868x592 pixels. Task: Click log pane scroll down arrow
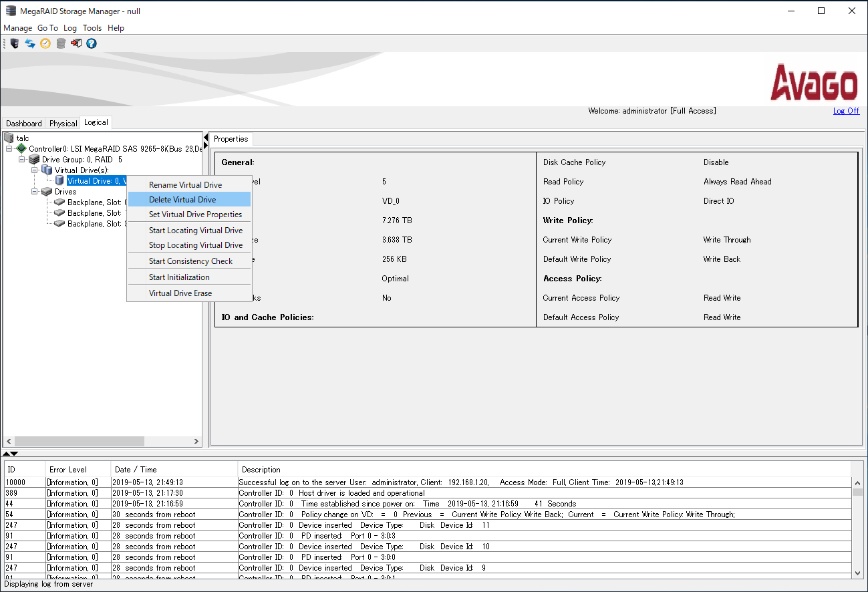(858, 573)
